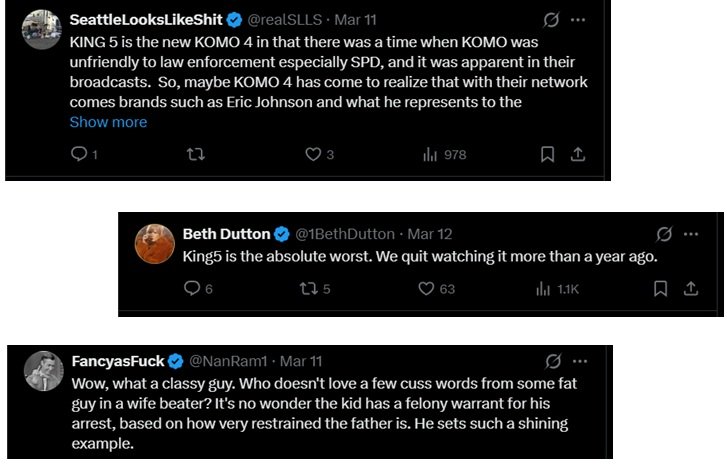Expand tweet with Show more
Image resolution: width=727 pixels, height=470 pixels.
coord(108,122)
